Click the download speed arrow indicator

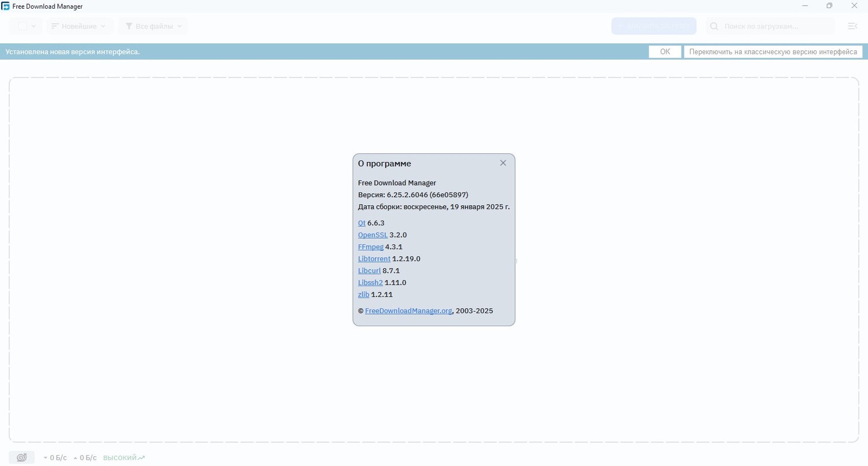(45, 458)
